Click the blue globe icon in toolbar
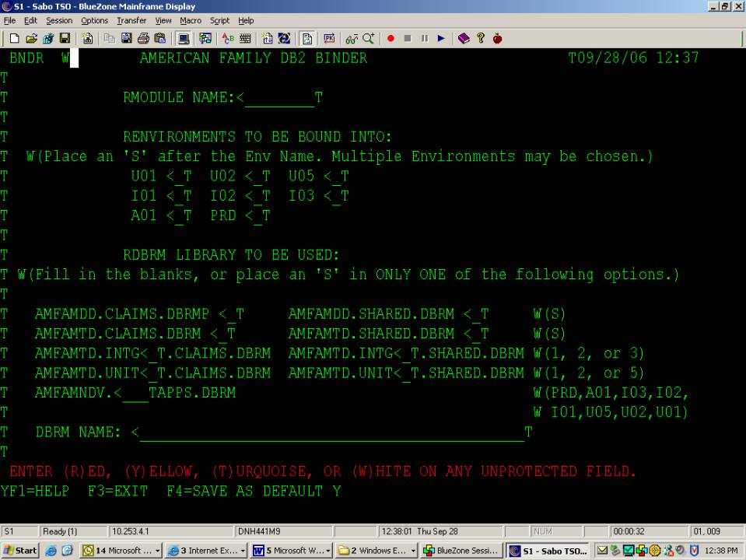 tap(284, 39)
